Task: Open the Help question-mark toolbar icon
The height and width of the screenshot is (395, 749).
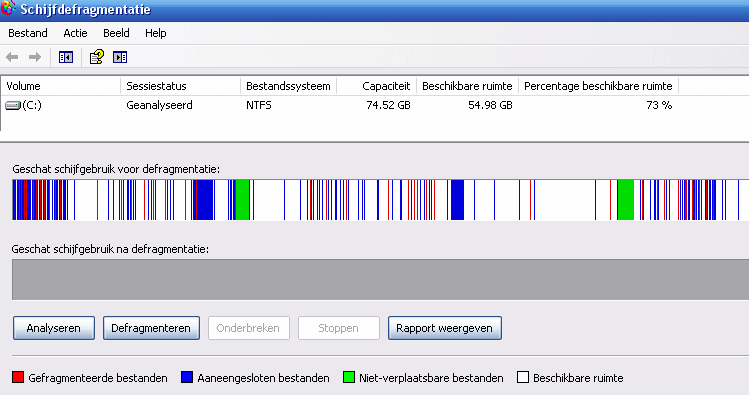Action: point(97,57)
